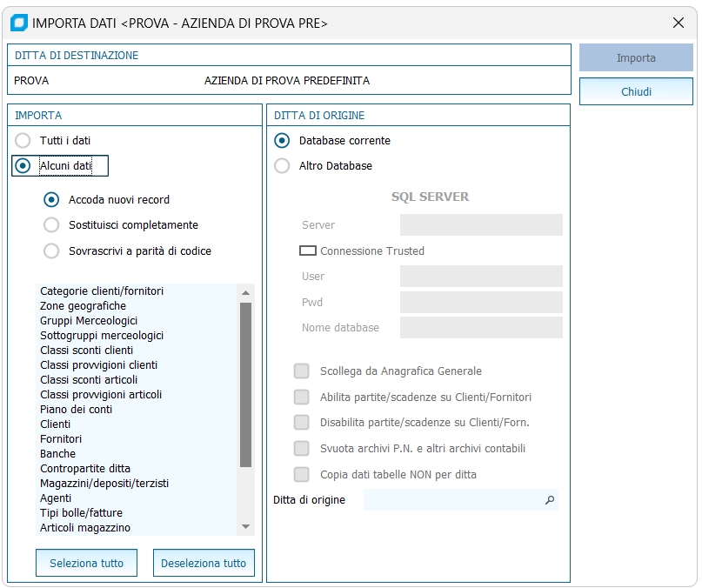Select "Database corrente" as origin

(x=282, y=141)
